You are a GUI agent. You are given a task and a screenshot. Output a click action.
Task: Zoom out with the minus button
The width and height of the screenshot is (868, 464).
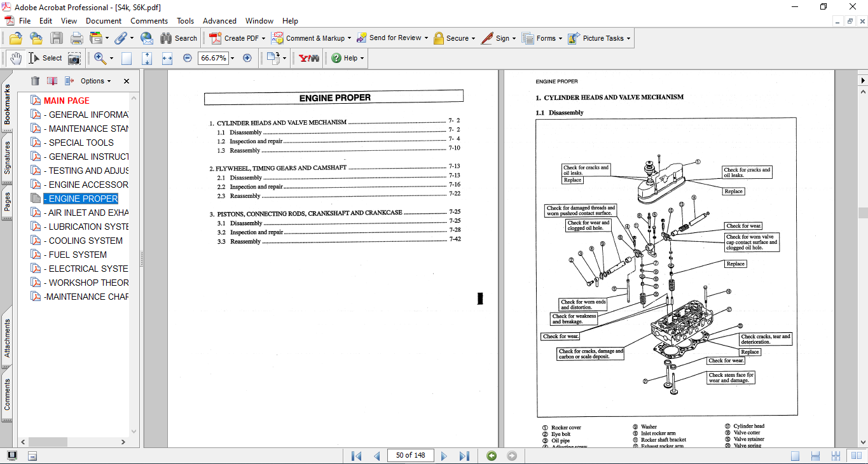pos(187,58)
